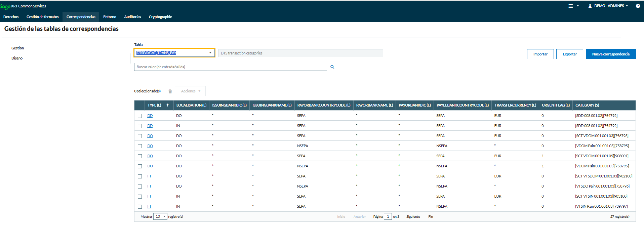Open the help question mark icon
The image size is (644, 247).
click(x=638, y=6)
